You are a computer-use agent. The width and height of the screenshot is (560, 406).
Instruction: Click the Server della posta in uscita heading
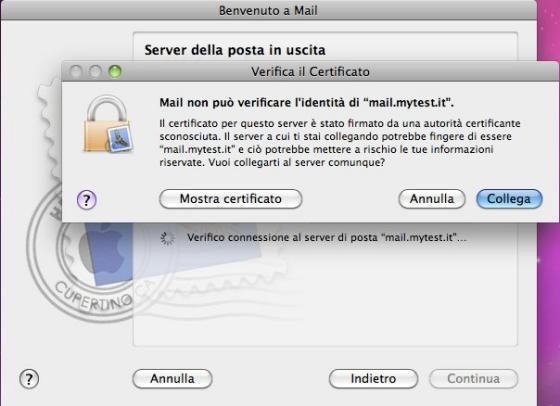coord(235,50)
